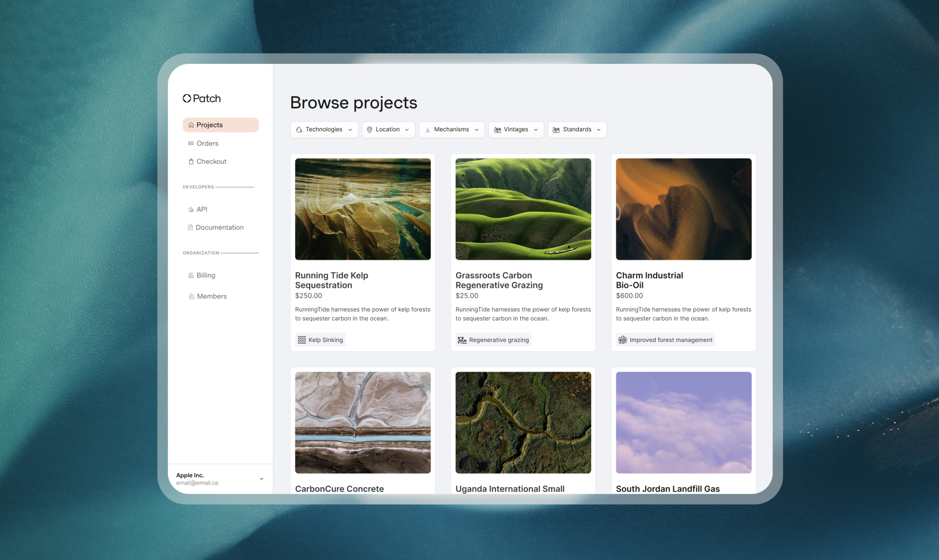This screenshot has width=939, height=560.
Task: Click the $600.00 price text
Action: pos(630,296)
